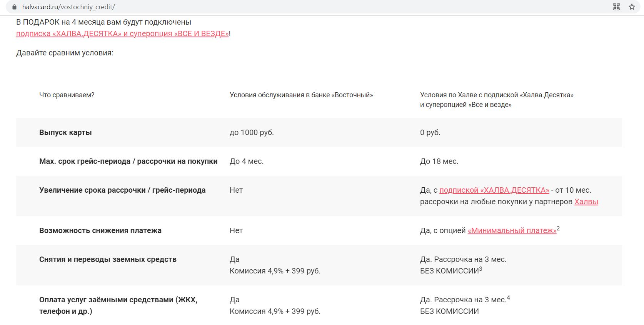This screenshot has height=325, width=644.
Task: Click the '0 руб.' card issue value
Action: [x=430, y=132]
